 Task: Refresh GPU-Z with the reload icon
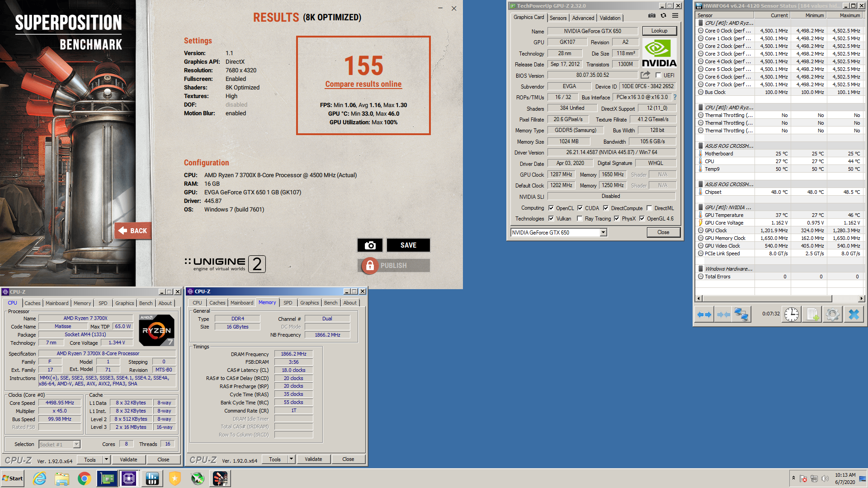coord(663,16)
